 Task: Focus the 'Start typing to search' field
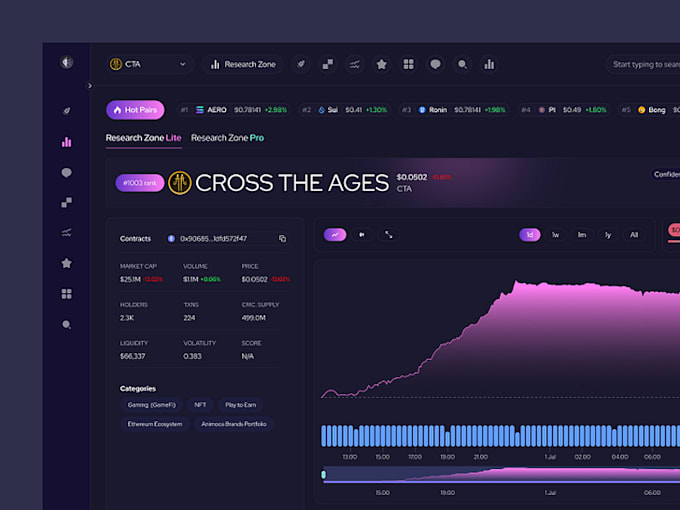coord(643,64)
